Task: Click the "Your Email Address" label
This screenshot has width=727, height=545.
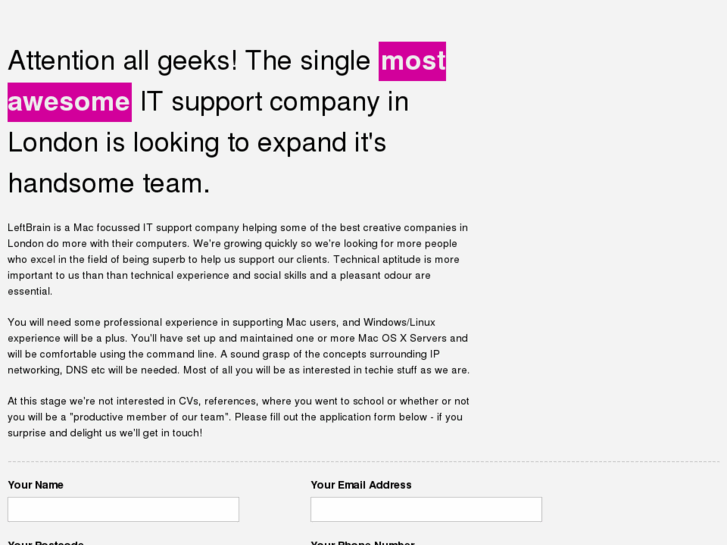Action: tap(361, 485)
